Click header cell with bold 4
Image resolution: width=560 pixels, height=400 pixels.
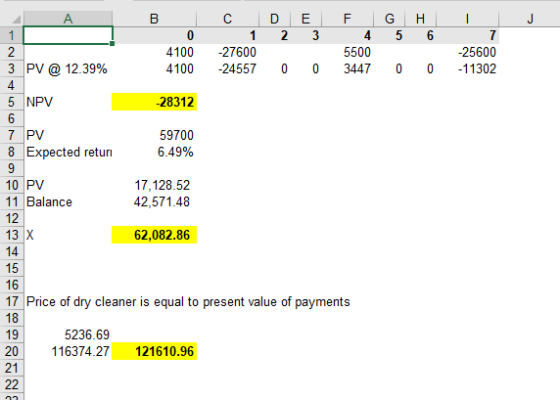347,35
